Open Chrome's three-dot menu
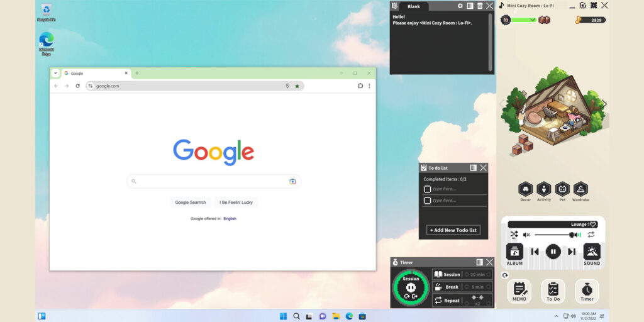Viewport: 644px width, 322px height. click(369, 86)
